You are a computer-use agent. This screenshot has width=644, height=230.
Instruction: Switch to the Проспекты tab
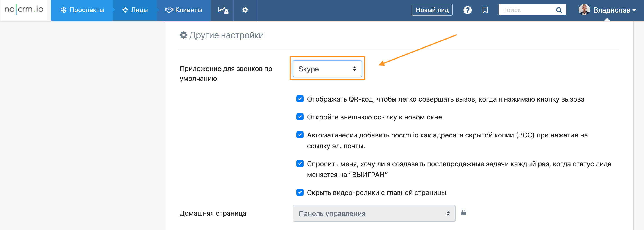point(82,10)
